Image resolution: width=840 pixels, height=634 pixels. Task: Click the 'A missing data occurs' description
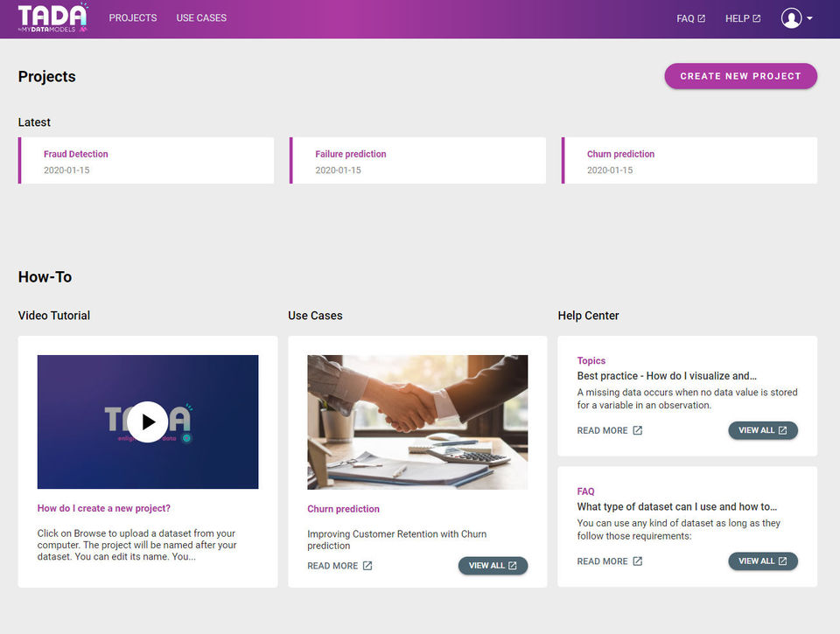pyautogui.click(x=688, y=399)
